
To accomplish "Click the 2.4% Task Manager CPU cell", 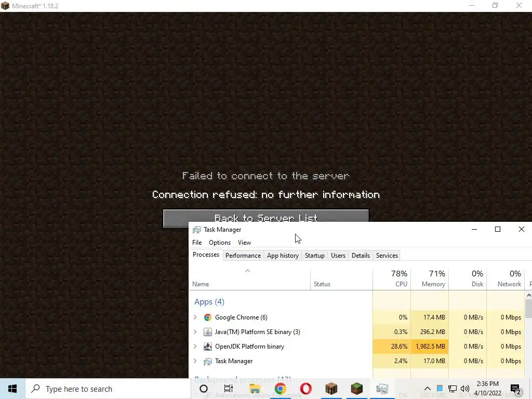I will (392, 361).
